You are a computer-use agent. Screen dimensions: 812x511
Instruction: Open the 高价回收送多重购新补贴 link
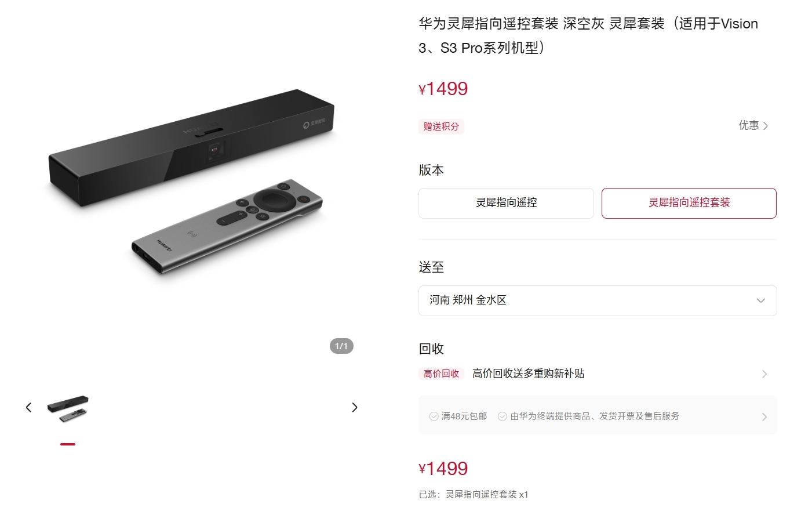click(x=528, y=374)
